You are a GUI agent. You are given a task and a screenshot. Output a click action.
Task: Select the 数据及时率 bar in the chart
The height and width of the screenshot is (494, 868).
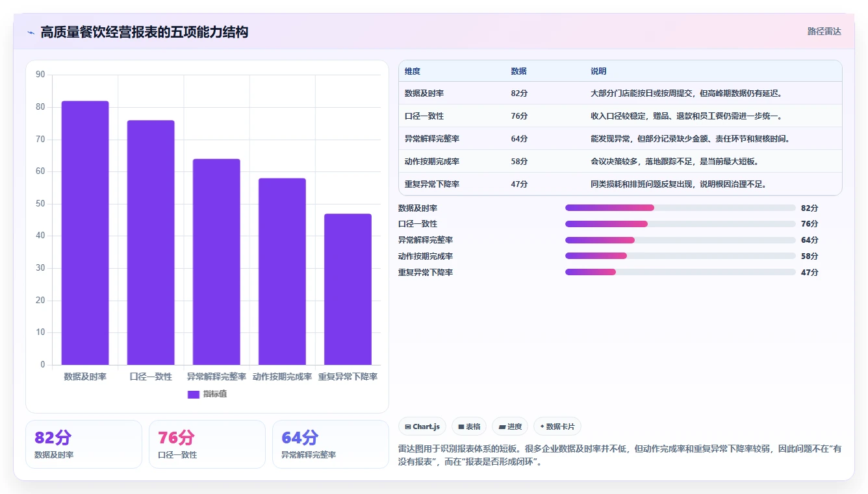[x=85, y=233]
